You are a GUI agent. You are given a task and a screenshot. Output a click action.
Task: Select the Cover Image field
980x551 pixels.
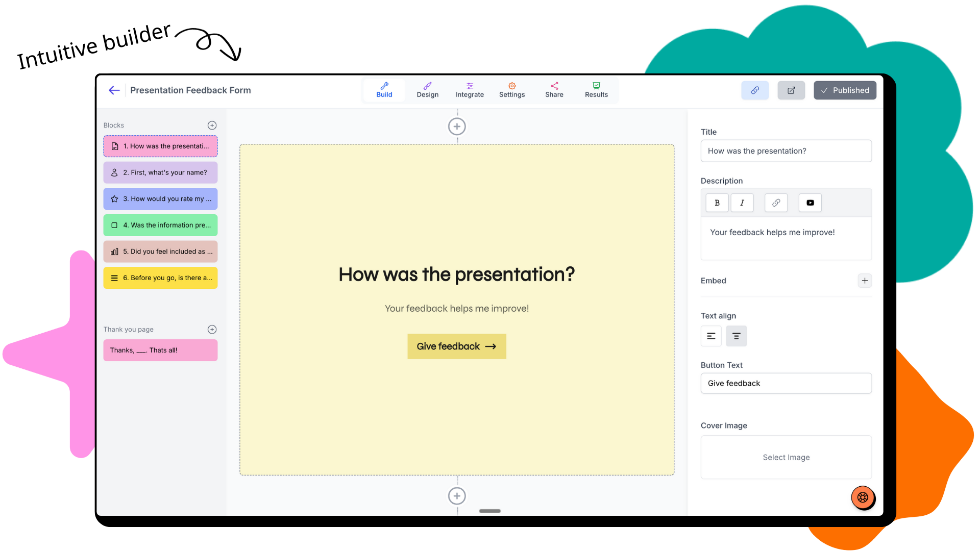(x=786, y=457)
